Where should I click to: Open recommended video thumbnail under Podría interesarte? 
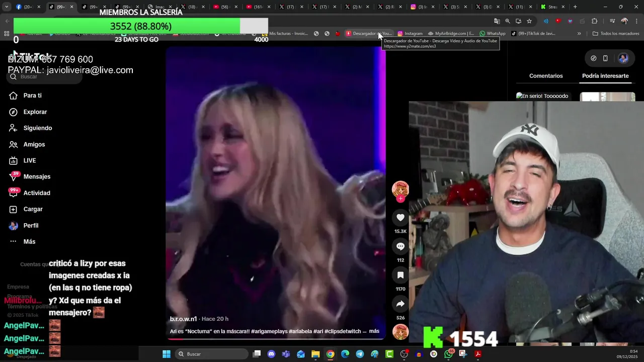click(607, 97)
